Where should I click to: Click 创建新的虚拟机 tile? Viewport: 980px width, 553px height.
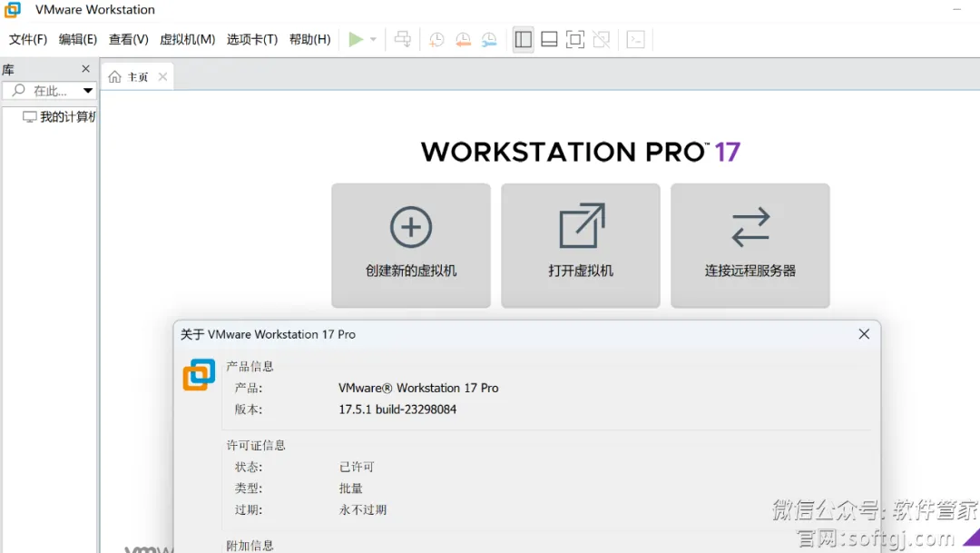coord(411,245)
